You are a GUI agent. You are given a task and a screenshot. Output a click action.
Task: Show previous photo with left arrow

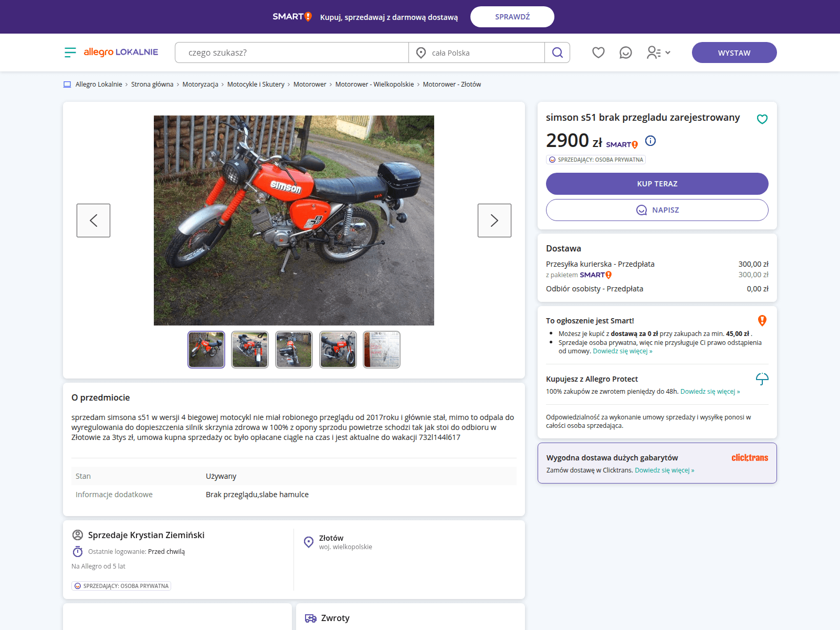click(93, 220)
